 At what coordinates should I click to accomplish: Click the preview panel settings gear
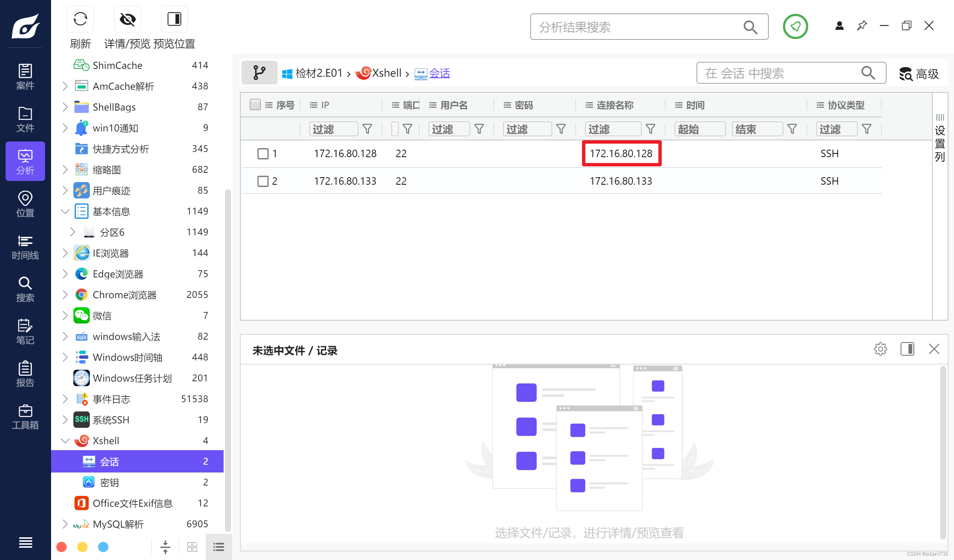(880, 349)
